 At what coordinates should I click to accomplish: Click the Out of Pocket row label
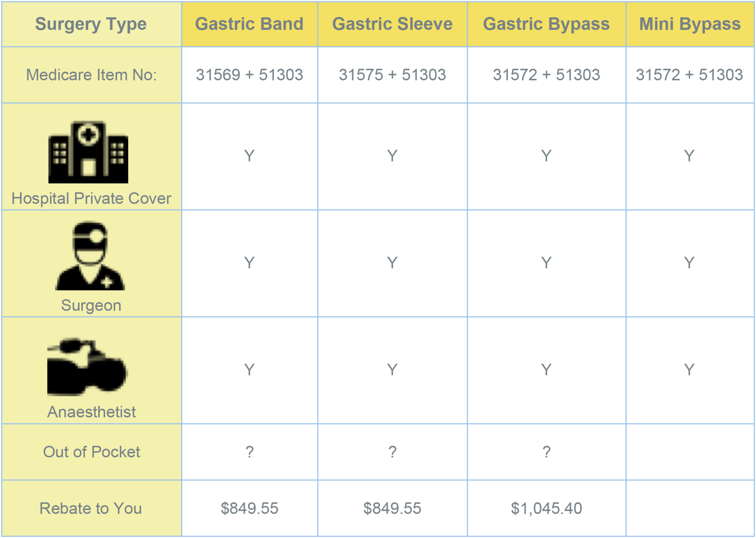(x=91, y=452)
